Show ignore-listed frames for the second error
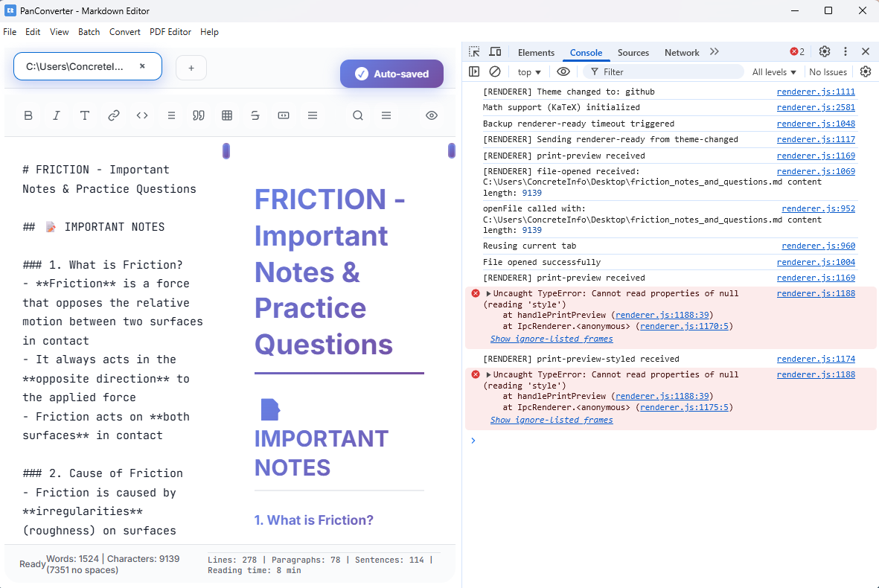Viewport: 879px width, 588px height. coord(551,421)
